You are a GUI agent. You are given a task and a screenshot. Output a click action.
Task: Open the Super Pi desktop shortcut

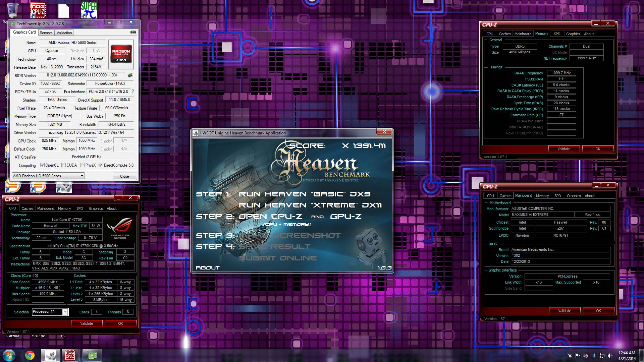(89, 10)
